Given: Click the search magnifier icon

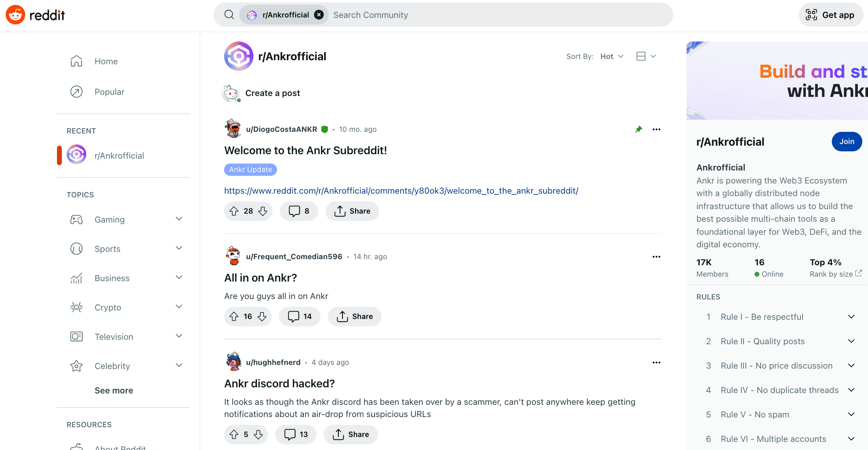Looking at the screenshot, I should coord(229,15).
